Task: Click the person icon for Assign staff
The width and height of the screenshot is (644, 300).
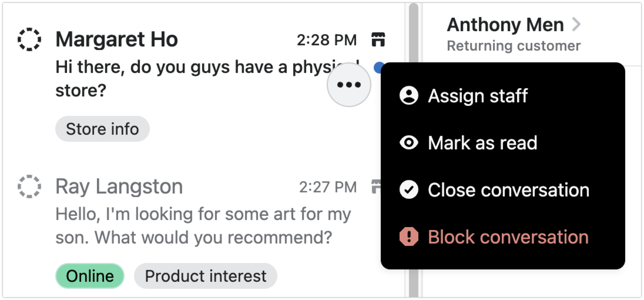Action: [x=409, y=96]
